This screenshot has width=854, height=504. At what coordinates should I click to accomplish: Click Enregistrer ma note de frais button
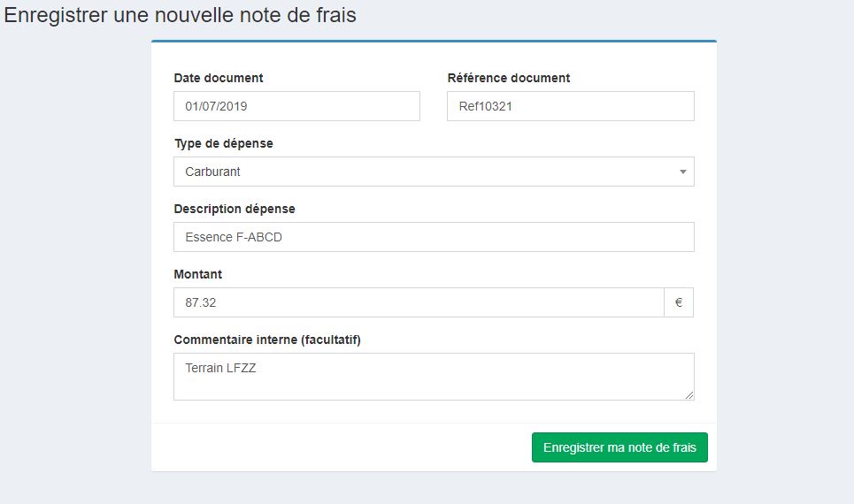619,447
